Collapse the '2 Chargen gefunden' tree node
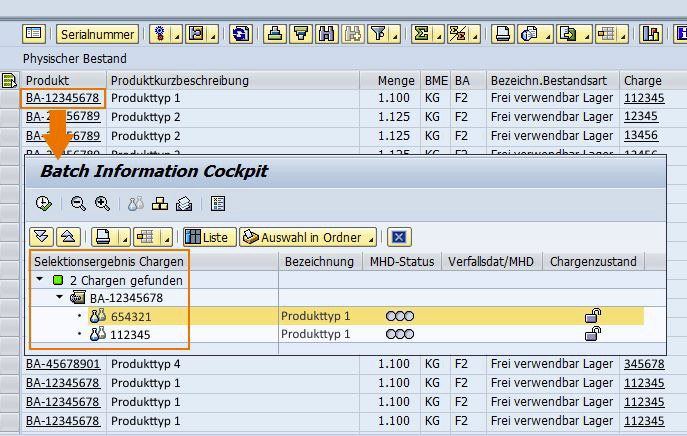The height and width of the screenshot is (436, 687). click(39, 280)
